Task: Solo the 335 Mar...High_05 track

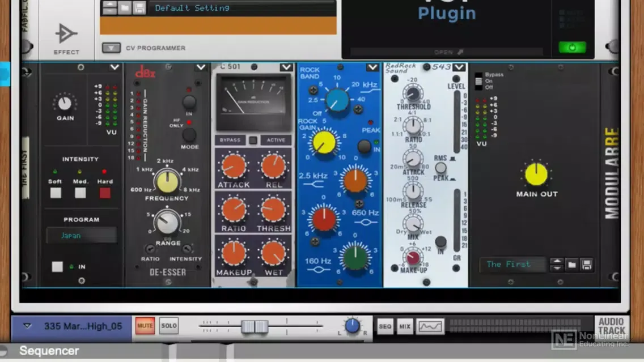Action: click(x=169, y=326)
